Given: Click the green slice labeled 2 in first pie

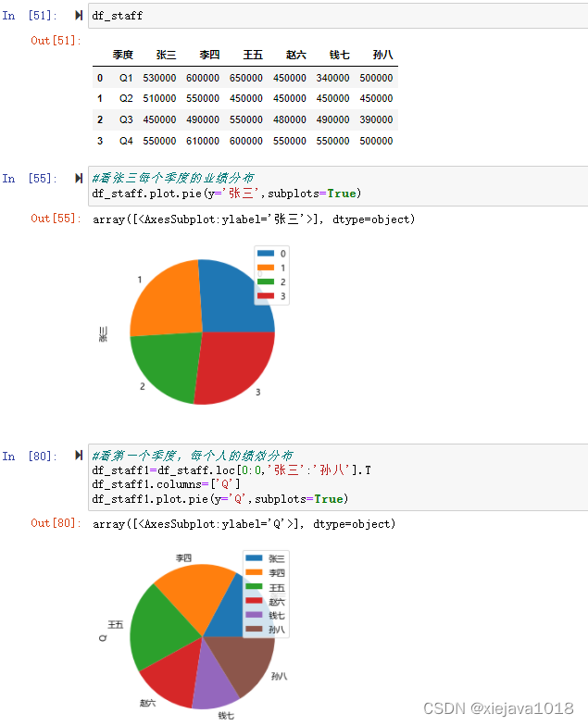Looking at the screenshot, I should pos(171,363).
